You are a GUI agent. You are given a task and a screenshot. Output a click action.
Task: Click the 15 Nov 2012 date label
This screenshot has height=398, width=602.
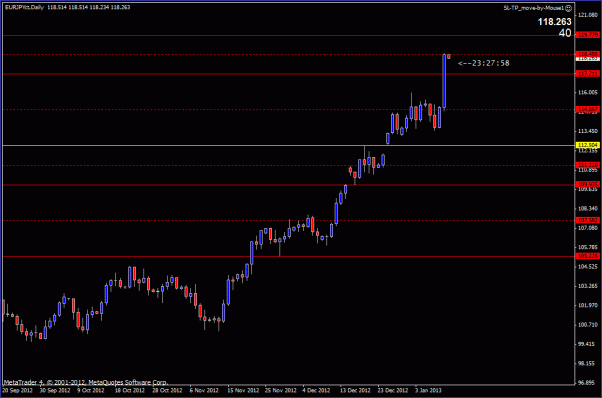pos(243,391)
